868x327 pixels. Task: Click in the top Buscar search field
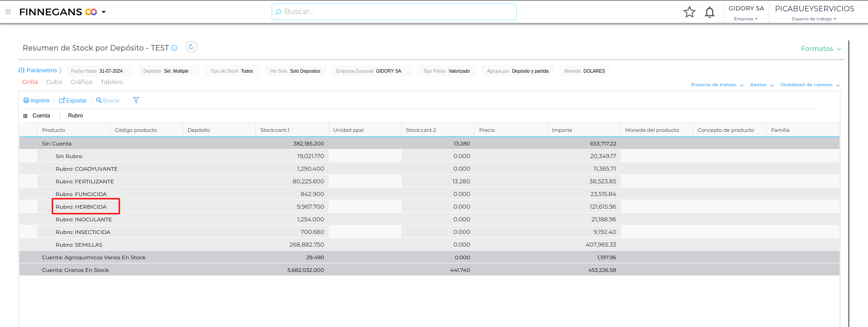394,12
